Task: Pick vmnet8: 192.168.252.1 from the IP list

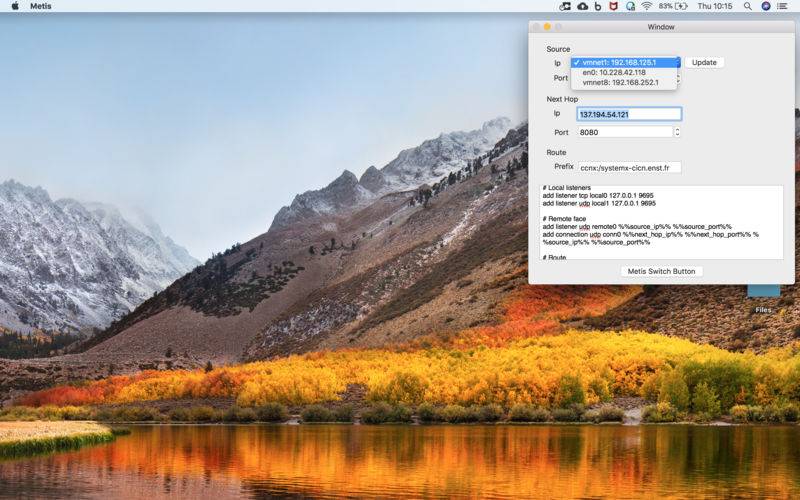Action: pos(623,82)
